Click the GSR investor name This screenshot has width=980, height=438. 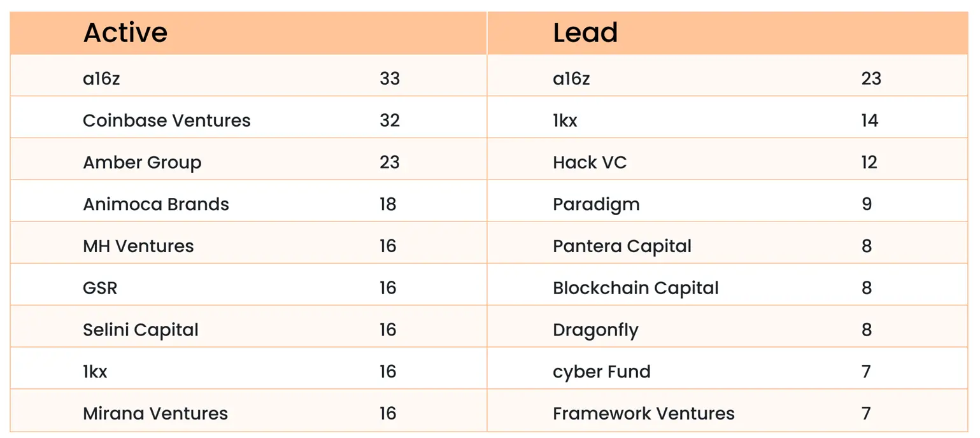pos(100,288)
